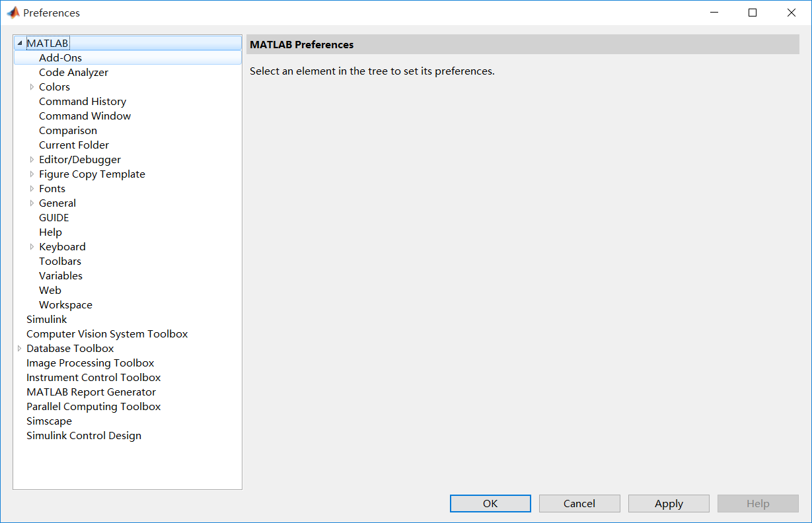The width and height of the screenshot is (812, 523).
Task: Select Variables in the tree
Action: coord(61,276)
